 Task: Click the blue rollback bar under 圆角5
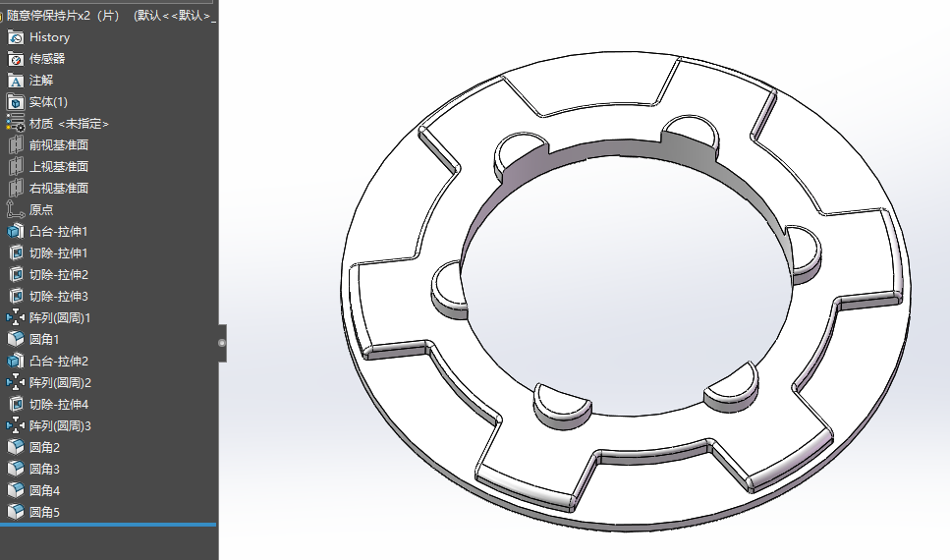[x=108, y=525]
